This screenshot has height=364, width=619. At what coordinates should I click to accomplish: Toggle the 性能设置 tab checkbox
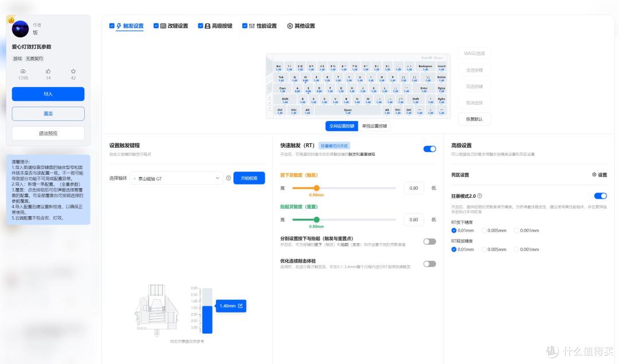point(245,26)
